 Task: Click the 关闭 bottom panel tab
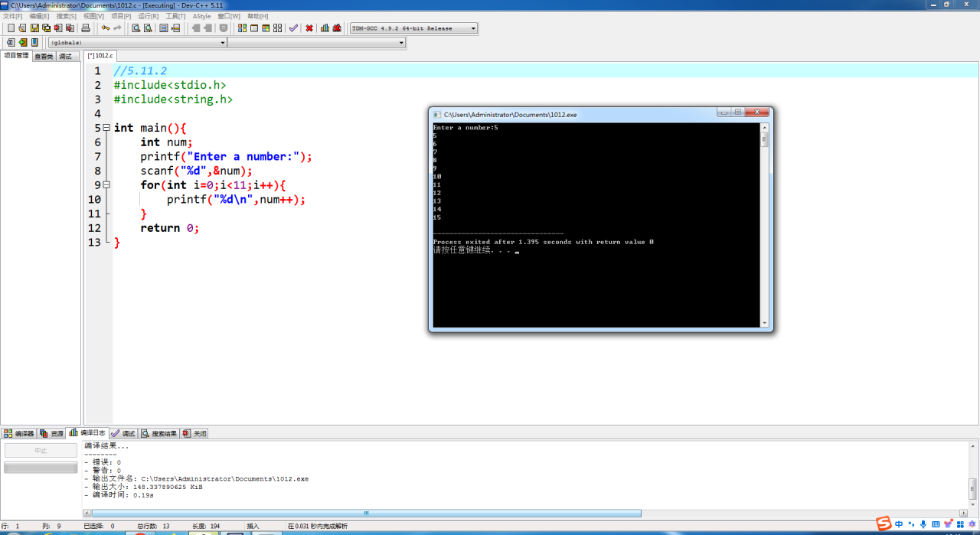(194, 433)
